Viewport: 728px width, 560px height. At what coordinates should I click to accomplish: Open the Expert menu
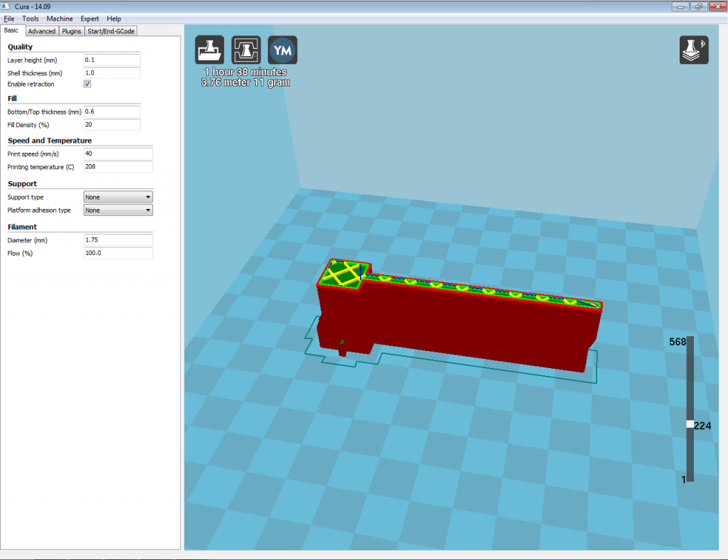[x=90, y=18]
